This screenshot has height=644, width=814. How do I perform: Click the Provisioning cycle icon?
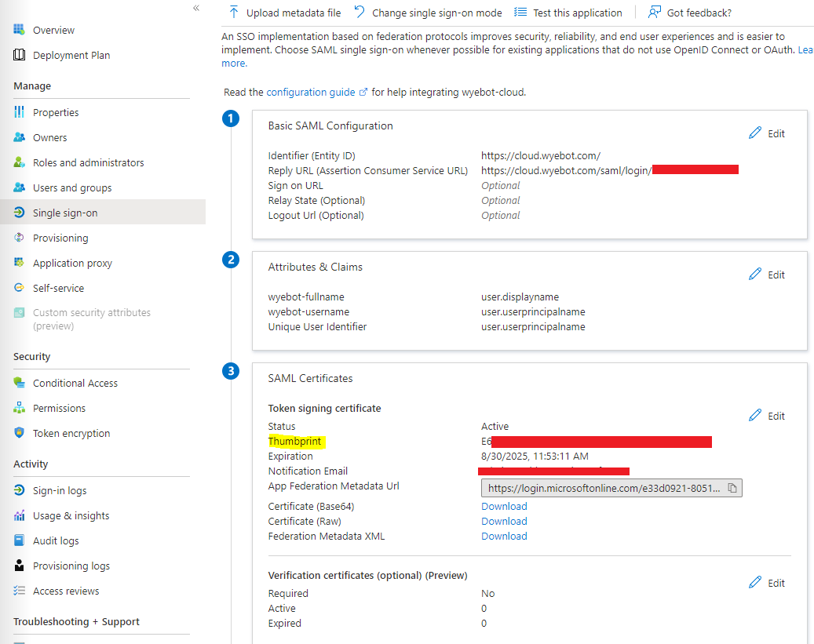pyautogui.click(x=19, y=238)
